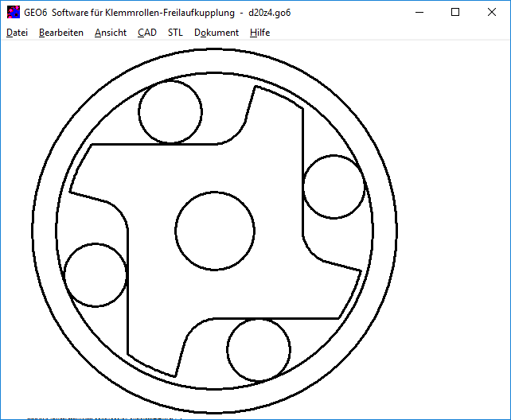This screenshot has height=420, width=511.
Task: Select the top clamping roller circle
Action: [x=170, y=113]
